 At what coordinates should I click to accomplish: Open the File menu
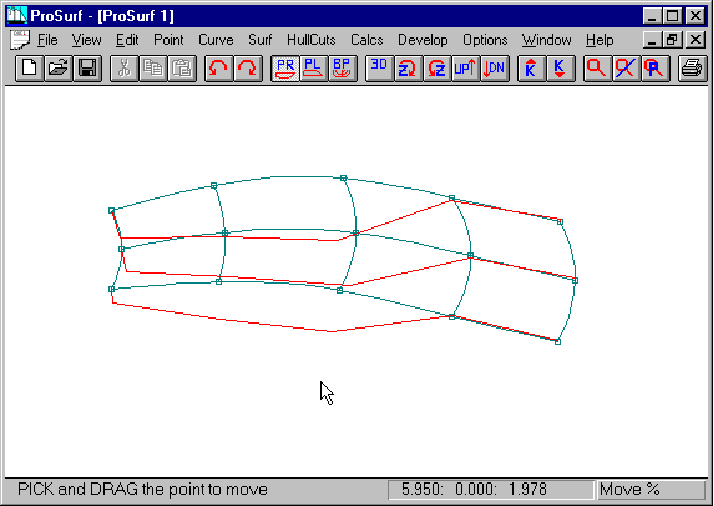click(x=47, y=40)
